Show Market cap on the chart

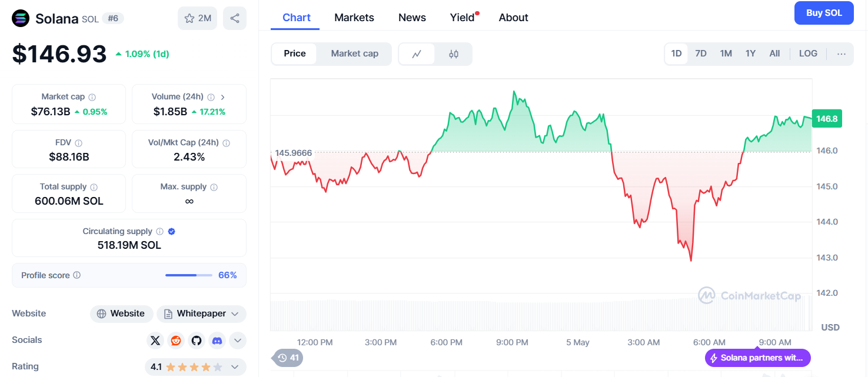(354, 54)
